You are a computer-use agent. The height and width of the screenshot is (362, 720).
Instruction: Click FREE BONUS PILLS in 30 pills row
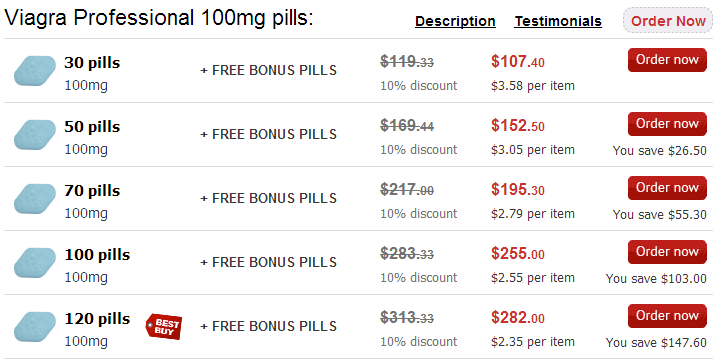[x=269, y=70]
